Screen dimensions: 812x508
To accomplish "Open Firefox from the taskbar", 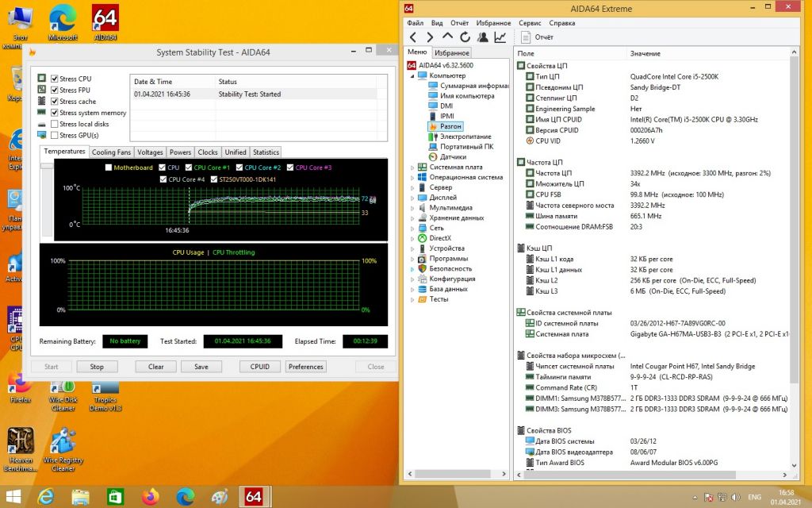I will click(x=150, y=497).
